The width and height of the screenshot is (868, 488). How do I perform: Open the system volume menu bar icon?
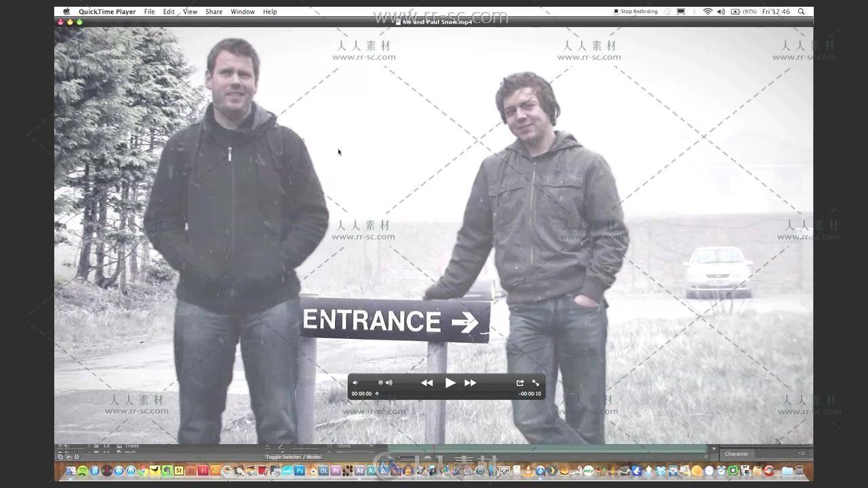pos(721,12)
